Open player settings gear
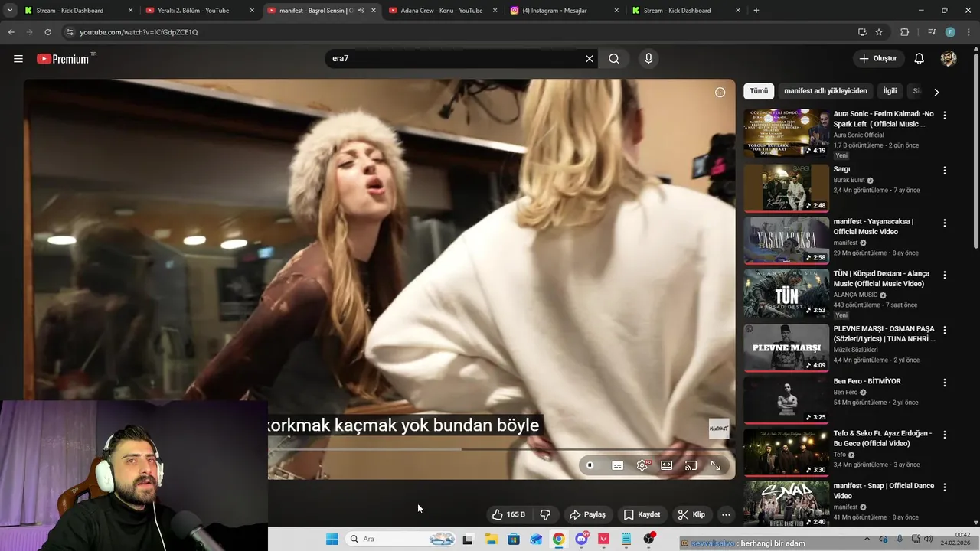This screenshot has height=551, width=980. [642, 465]
